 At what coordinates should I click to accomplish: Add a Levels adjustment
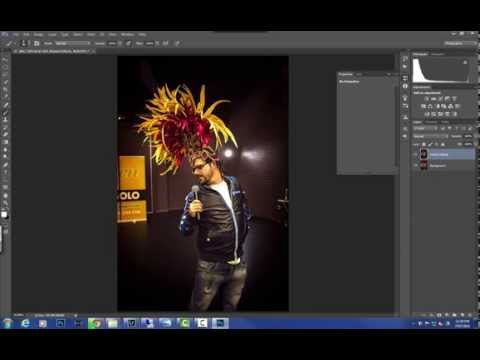pyautogui.click(x=434, y=99)
